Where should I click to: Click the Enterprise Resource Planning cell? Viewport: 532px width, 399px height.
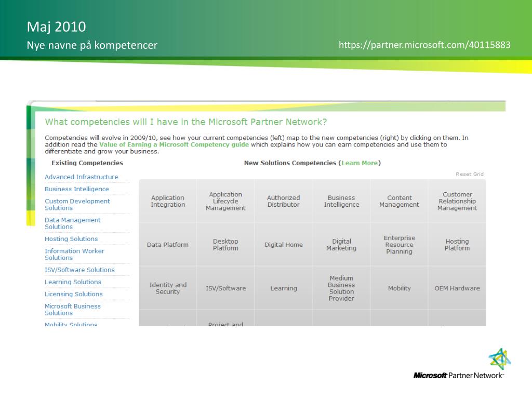tap(400, 245)
